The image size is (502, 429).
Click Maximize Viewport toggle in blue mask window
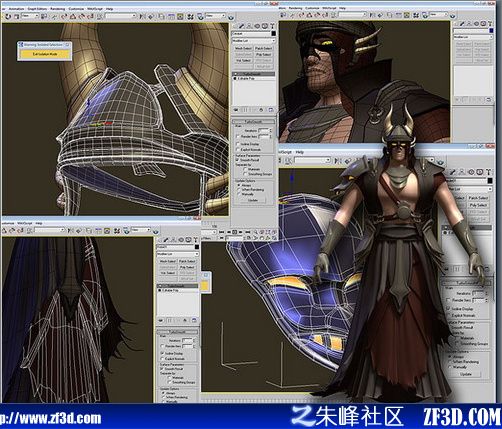tap(274, 238)
